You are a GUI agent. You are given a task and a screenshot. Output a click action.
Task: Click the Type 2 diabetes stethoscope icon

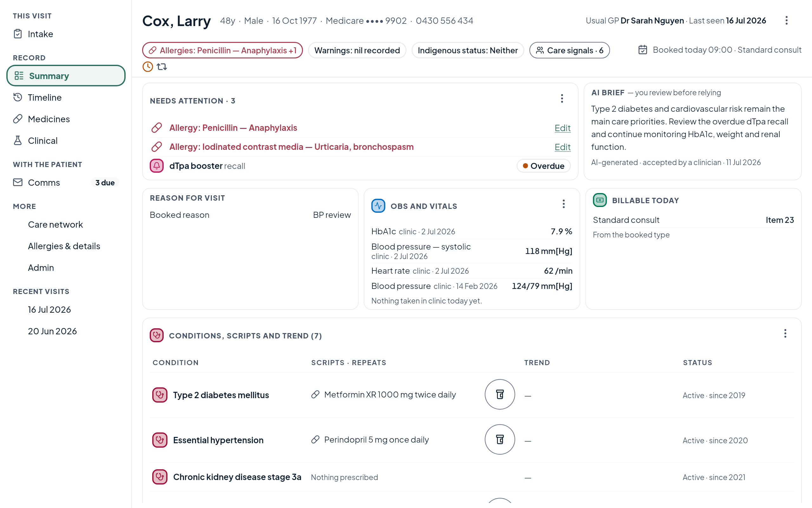(160, 395)
